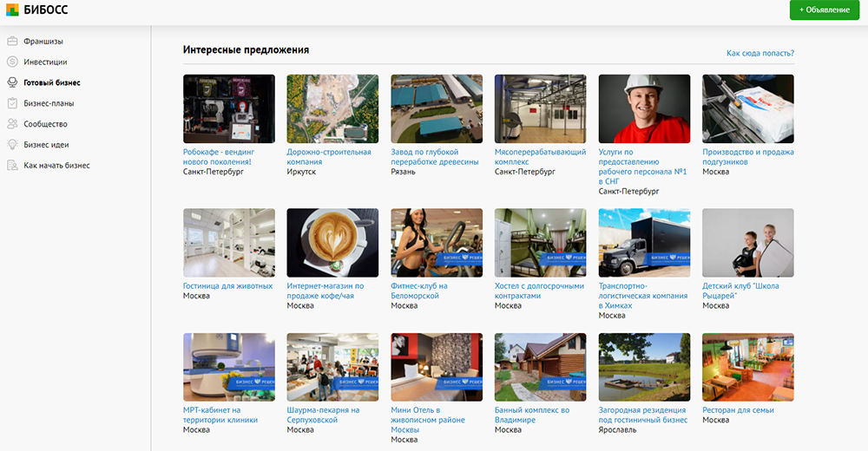Open the country residence pond photo
This screenshot has height=451, width=868.
644,367
